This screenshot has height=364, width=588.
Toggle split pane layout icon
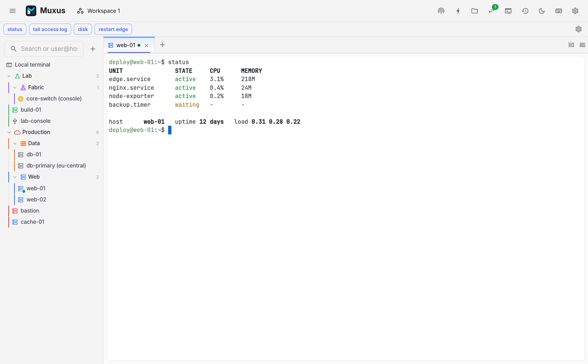click(x=571, y=45)
